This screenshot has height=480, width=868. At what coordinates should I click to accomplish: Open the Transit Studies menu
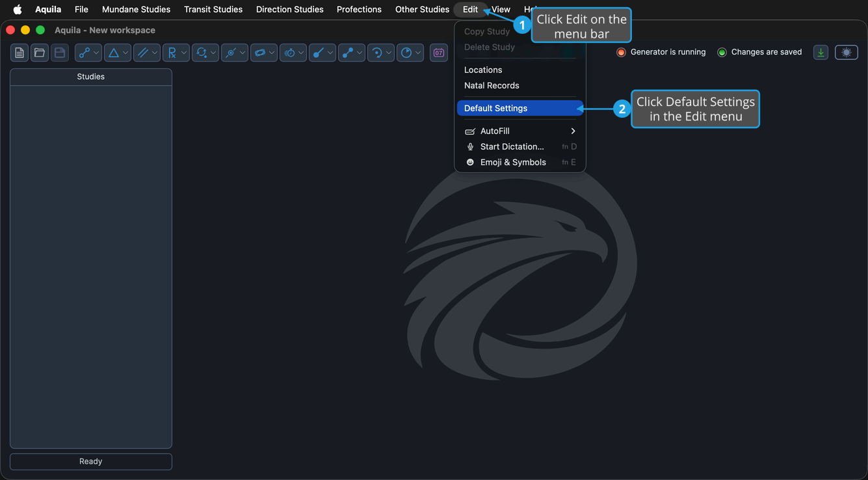coord(213,9)
